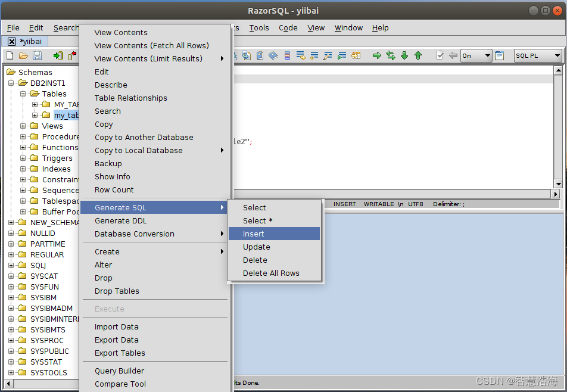The width and height of the screenshot is (567, 392).
Task: Click the Schemas folder icon
Action: pos(11,71)
